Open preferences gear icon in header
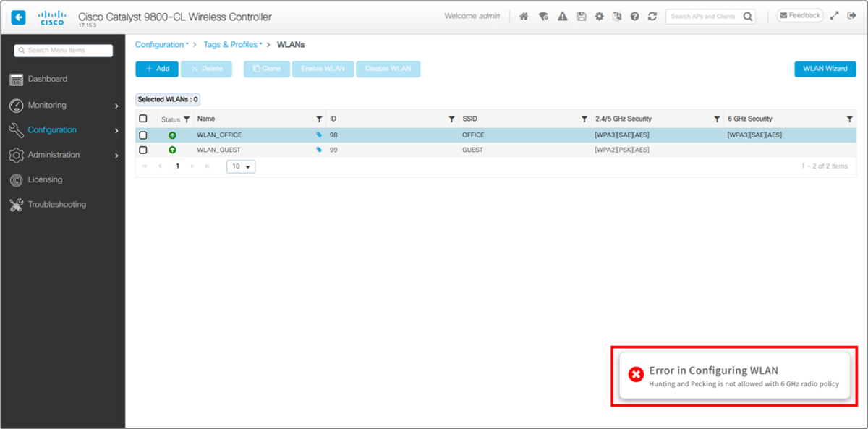868x429 pixels. point(599,17)
